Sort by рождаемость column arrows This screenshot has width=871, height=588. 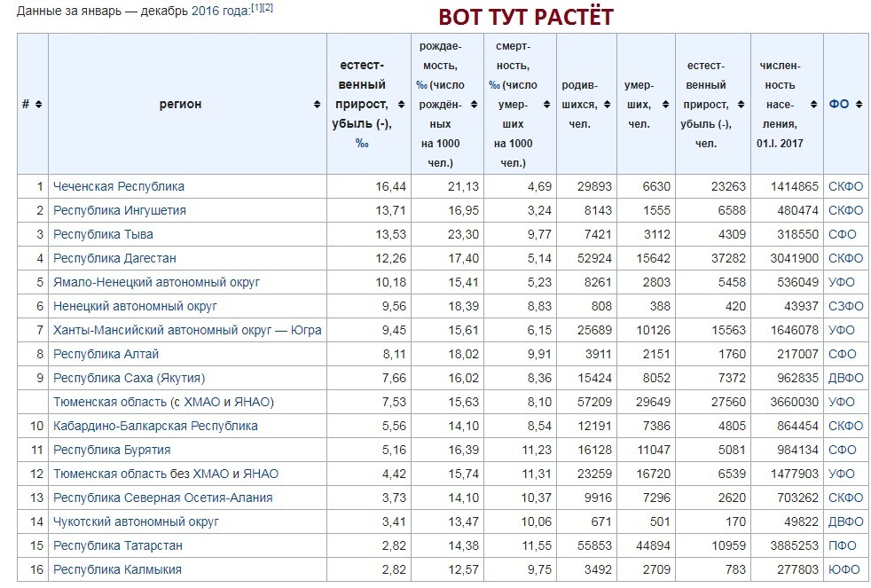(474, 105)
